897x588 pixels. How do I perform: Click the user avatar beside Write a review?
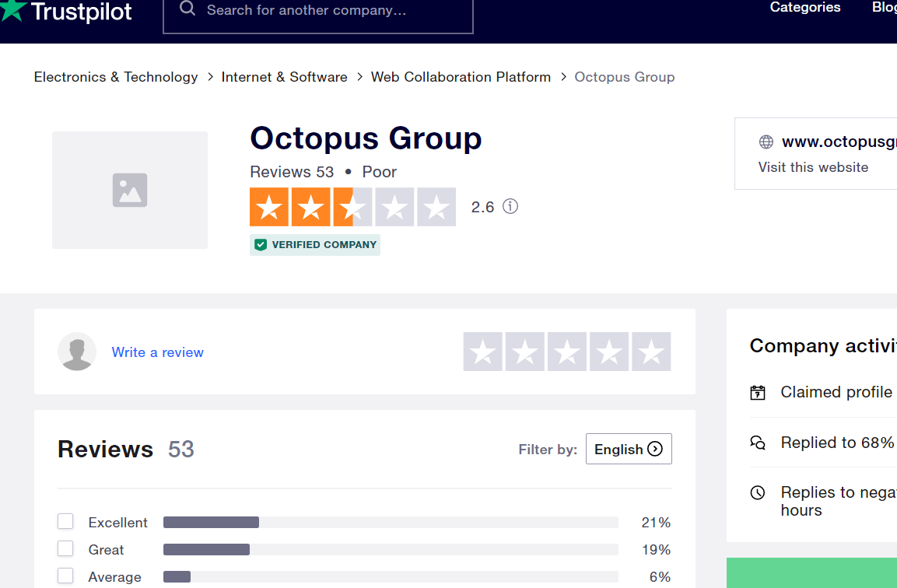[x=77, y=352]
